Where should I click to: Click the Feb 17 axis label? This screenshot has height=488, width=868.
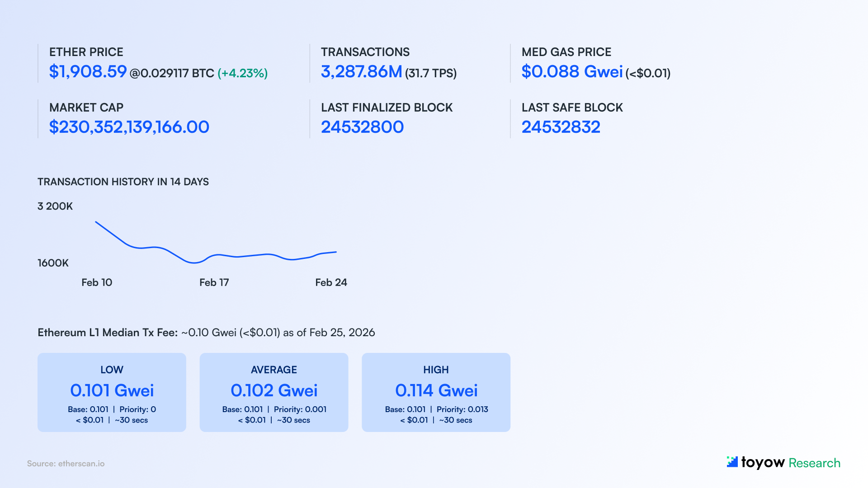click(x=214, y=282)
